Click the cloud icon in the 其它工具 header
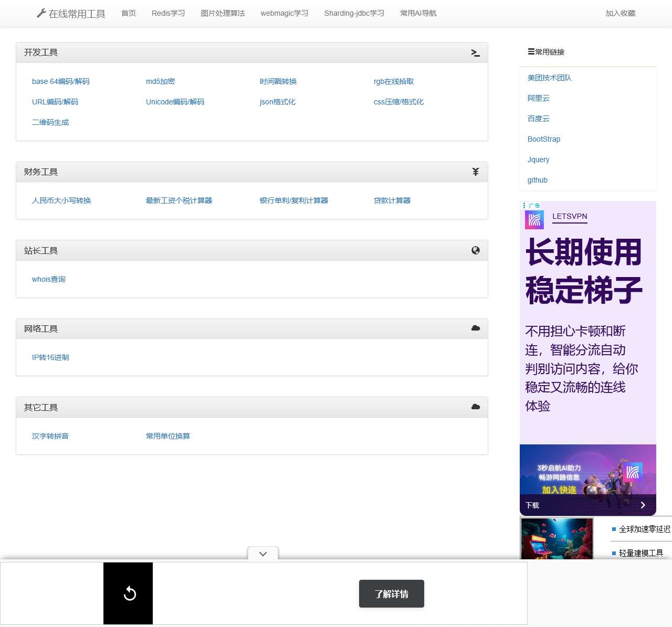 tap(475, 407)
